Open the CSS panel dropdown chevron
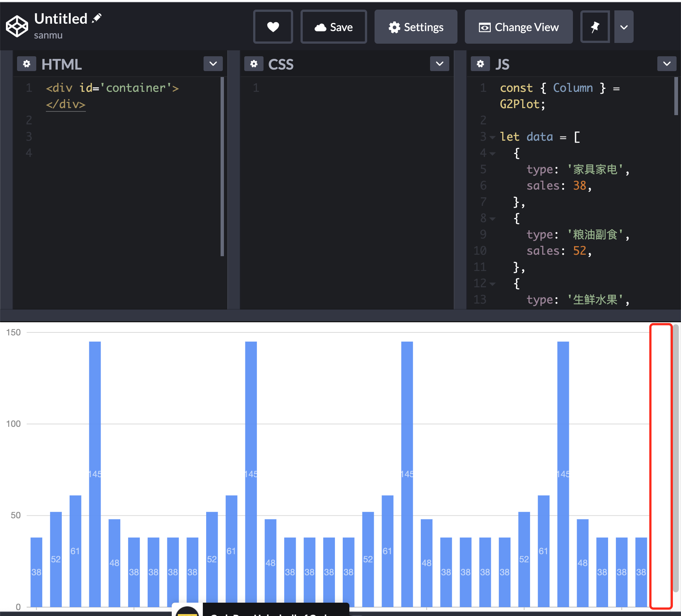The width and height of the screenshot is (681, 616). click(439, 63)
